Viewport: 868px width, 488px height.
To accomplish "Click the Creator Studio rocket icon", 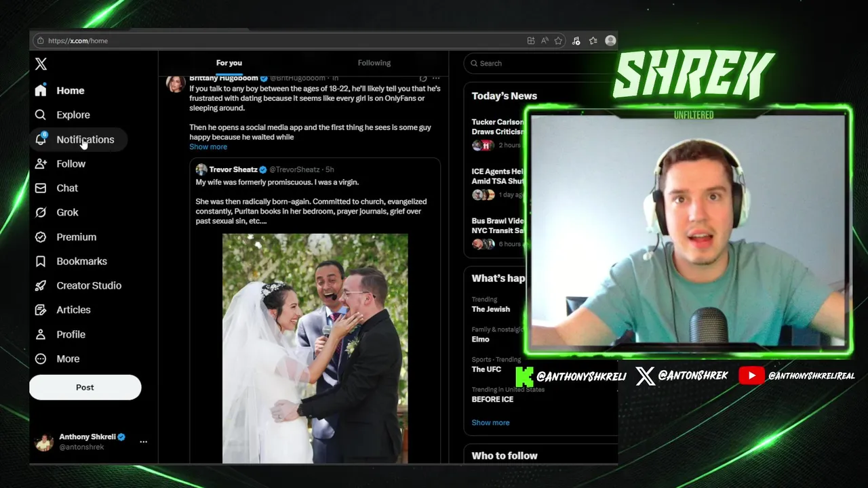I will pos(41,285).
